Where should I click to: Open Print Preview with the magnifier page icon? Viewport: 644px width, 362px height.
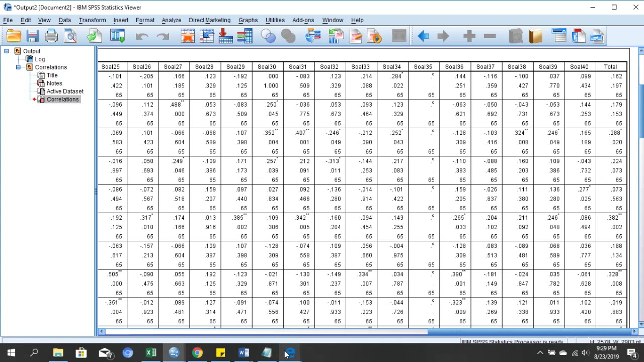click(x=70, y=36)
